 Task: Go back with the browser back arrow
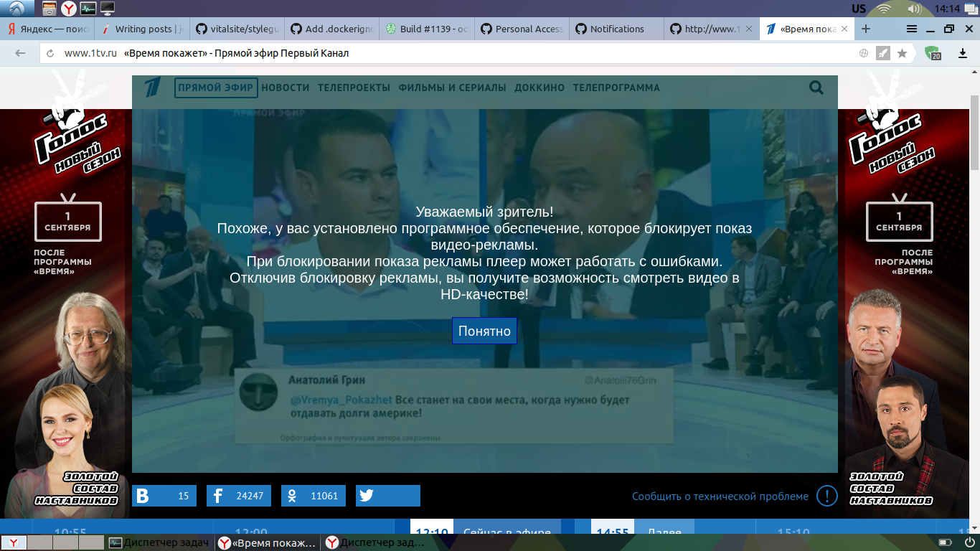coord(20,53)
